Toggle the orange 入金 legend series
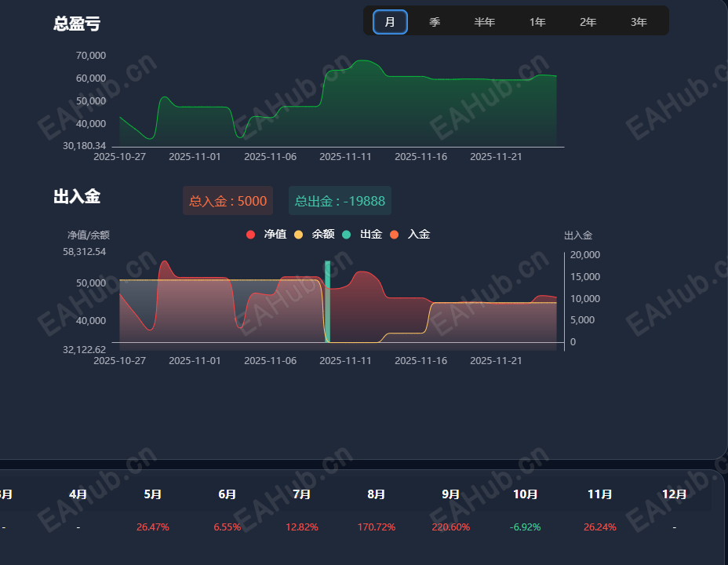The height and width of the screenshot is (565, 728). coord(410,235)
